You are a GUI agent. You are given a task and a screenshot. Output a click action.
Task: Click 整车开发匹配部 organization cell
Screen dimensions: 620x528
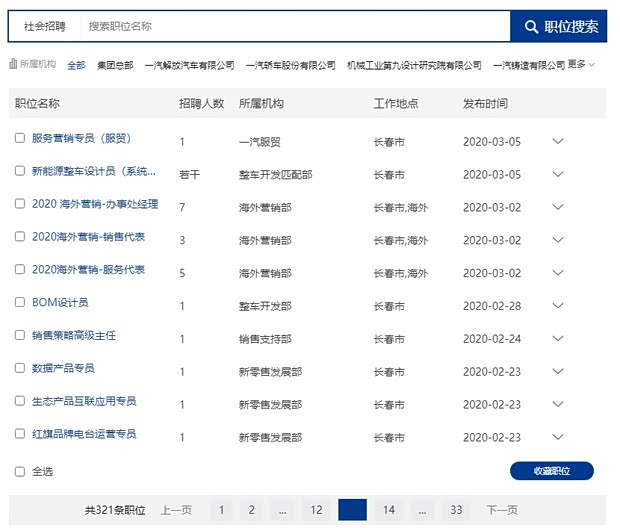276,174
